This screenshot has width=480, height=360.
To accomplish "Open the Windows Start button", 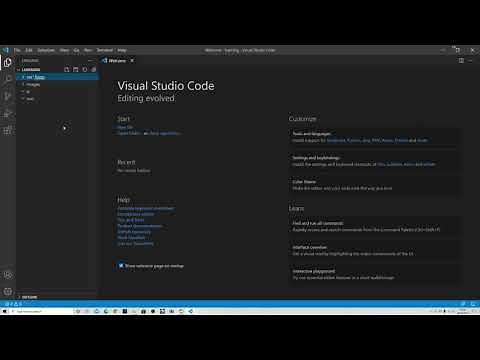I will [x=5, y=311].
